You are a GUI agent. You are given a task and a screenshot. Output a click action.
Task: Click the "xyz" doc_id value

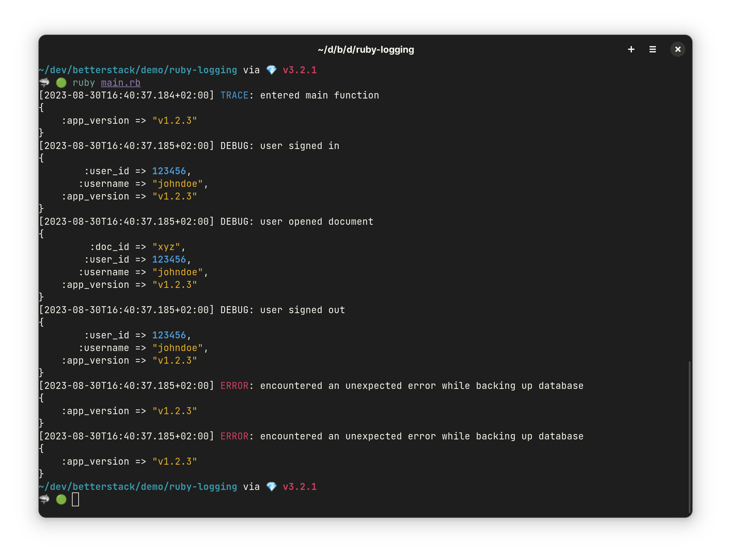[x=166, y=247]
